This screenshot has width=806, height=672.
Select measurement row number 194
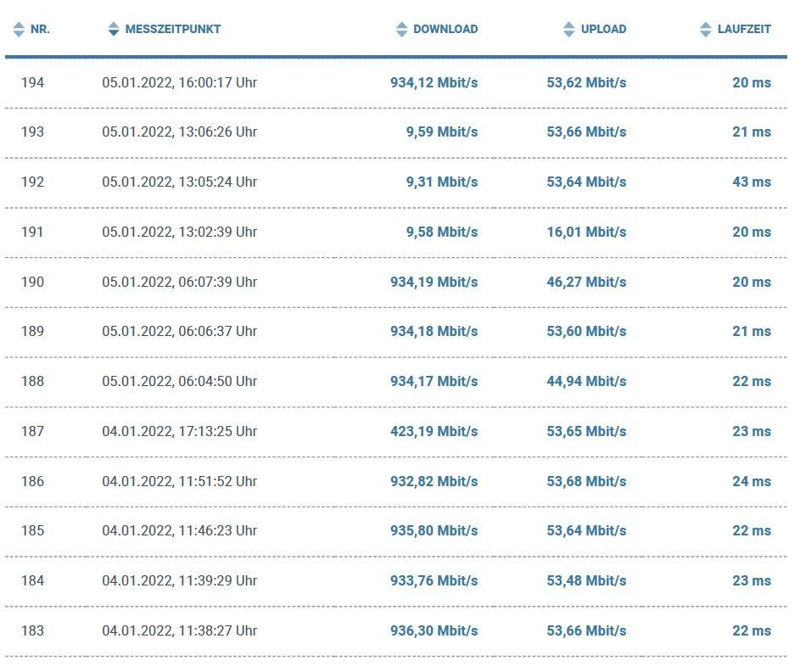click(x=33, y=82)
